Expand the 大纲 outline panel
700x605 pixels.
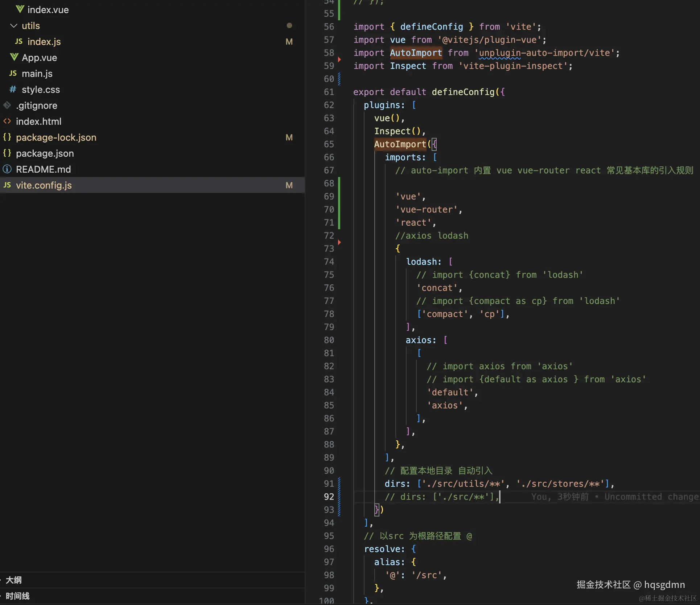coord(14,580)
